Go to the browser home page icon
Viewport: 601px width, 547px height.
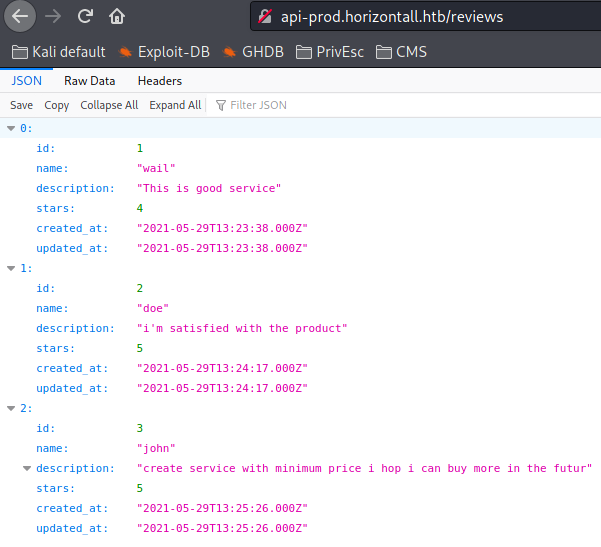117,16
